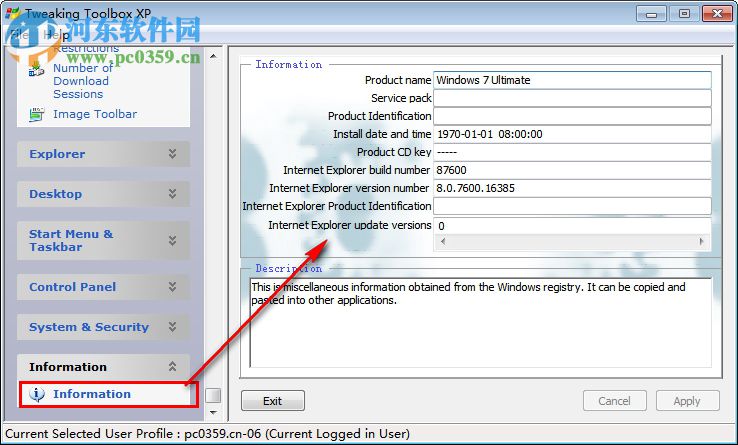Click the Internet Explorer build number field

[x=572, y=170]
